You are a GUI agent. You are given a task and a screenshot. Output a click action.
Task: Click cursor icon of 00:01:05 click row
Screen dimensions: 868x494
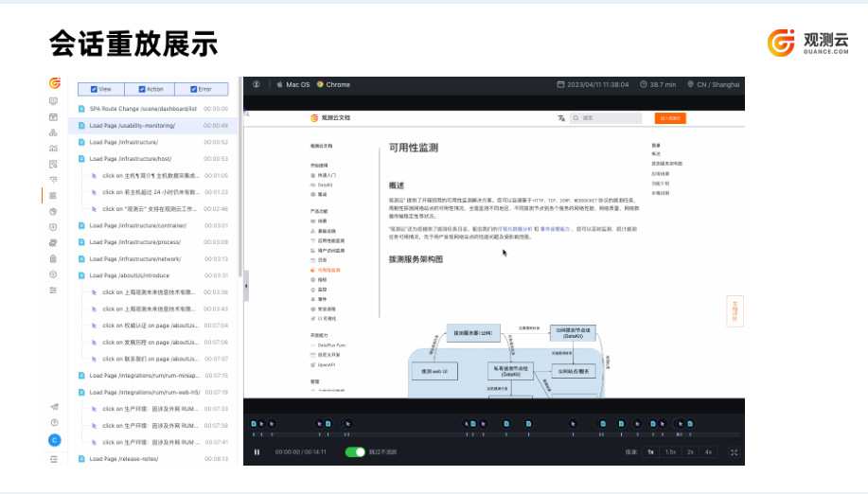[94, 176]
